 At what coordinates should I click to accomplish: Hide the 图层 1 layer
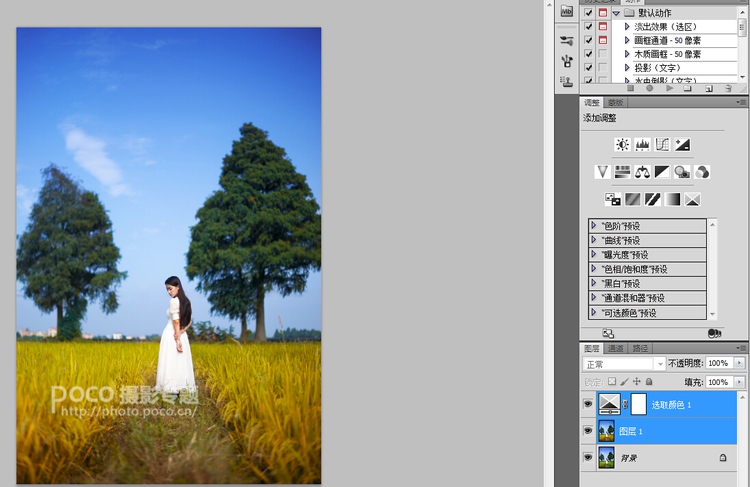click(x=588, y=431)
